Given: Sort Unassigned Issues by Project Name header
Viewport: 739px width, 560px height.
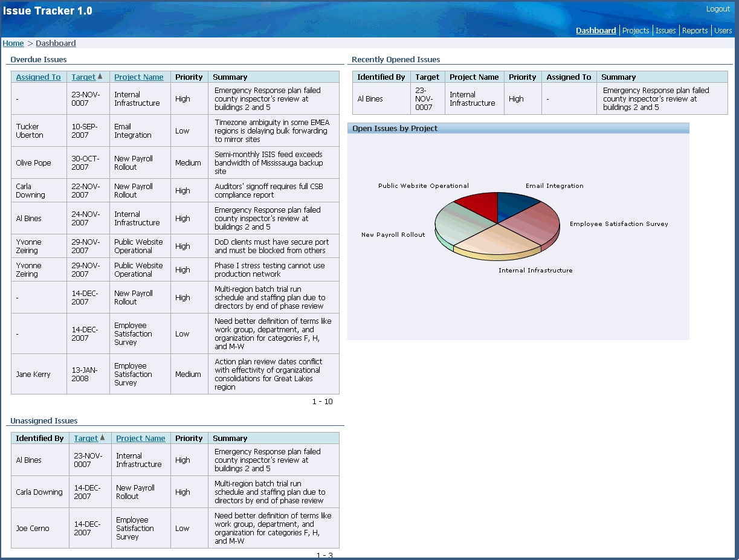Looking at the screenshot, I should coord(141,438).
